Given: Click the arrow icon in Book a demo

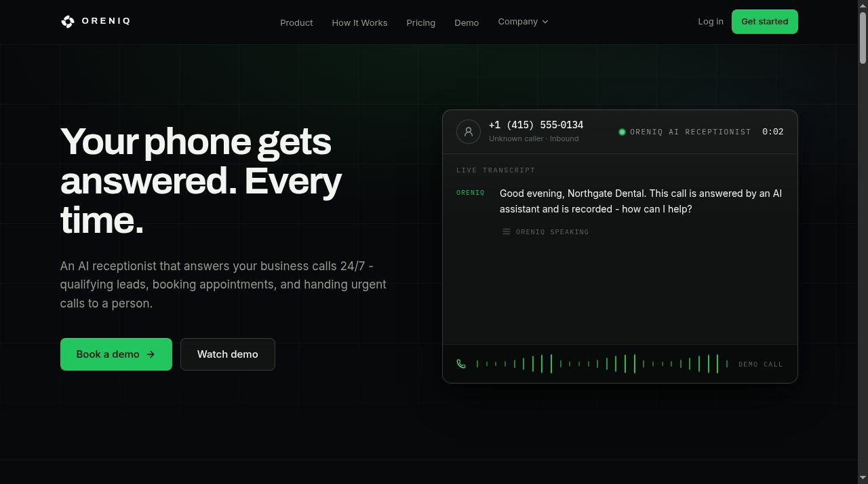Looking at the screenshot, I should [x=151, y=354].
